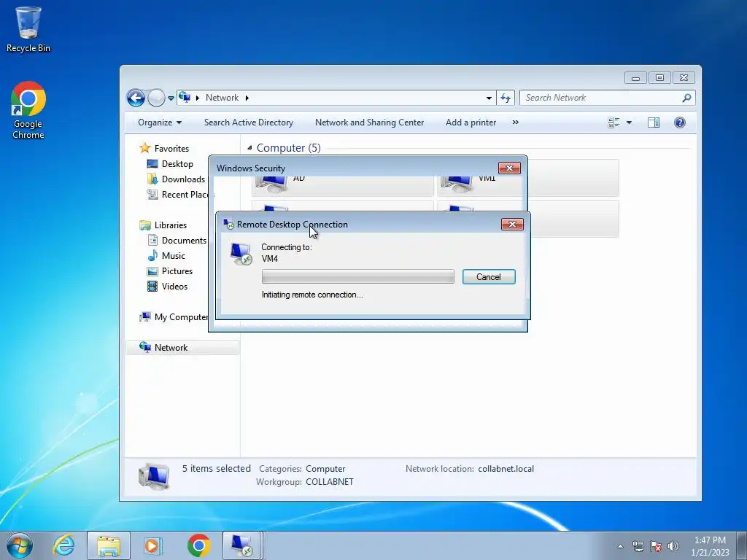
Task: Click Add a printer in toolbar
Action: (471, 122)
